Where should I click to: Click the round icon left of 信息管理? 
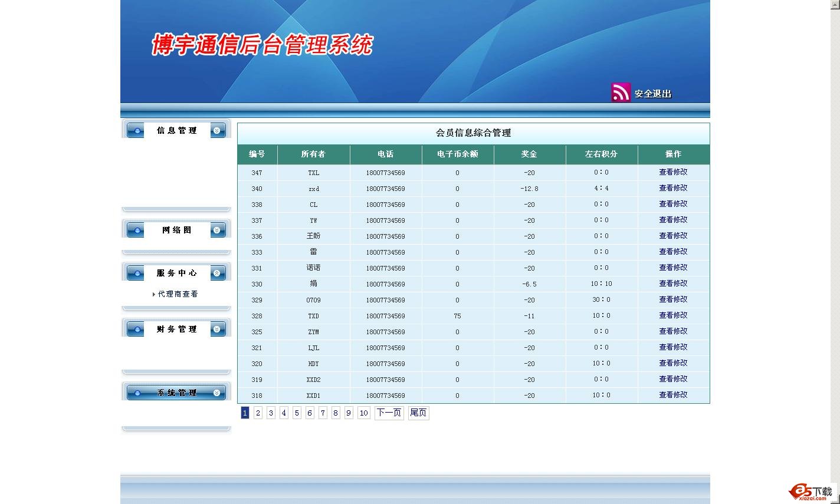click(x=136, y=131)
